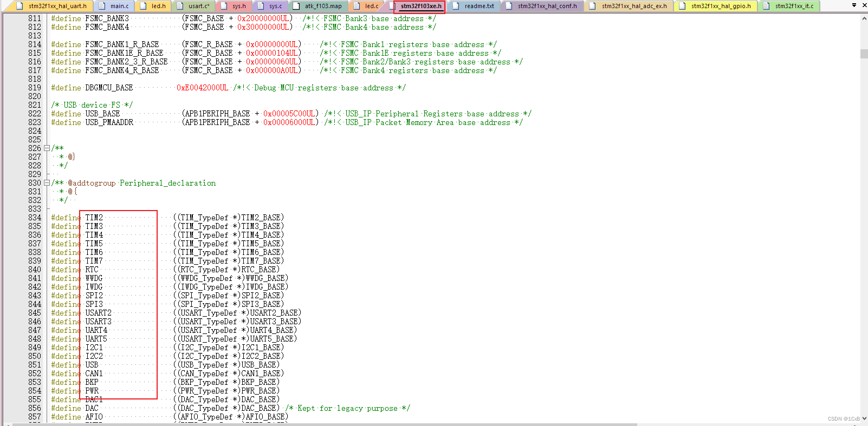Click the 0xE0042000UL address value
The height and width of the screenshot is (426, 868).
202,88
